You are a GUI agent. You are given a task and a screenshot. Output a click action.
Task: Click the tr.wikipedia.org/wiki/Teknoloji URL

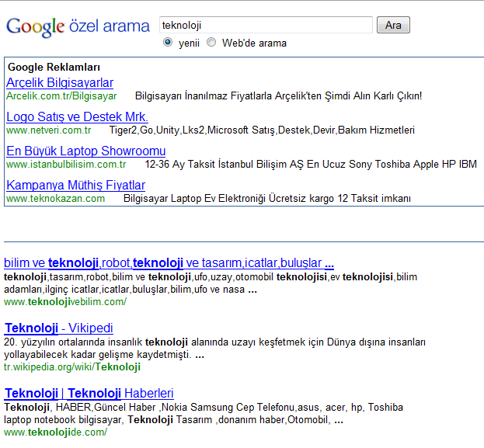pos(72,366)
